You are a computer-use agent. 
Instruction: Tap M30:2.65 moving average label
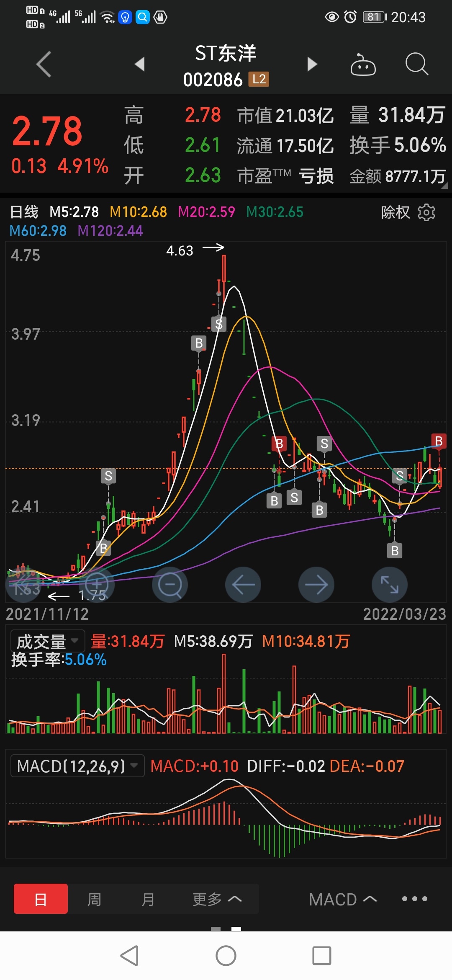pos(275,212)
